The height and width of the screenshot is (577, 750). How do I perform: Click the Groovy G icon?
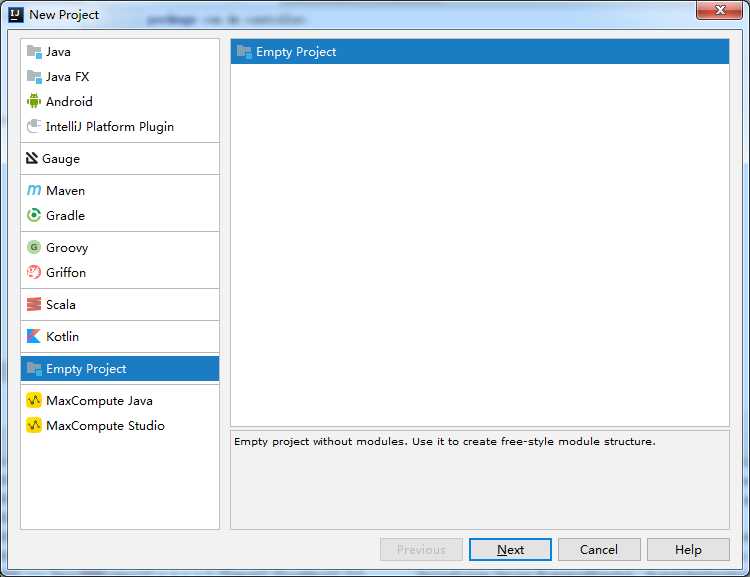34,247
